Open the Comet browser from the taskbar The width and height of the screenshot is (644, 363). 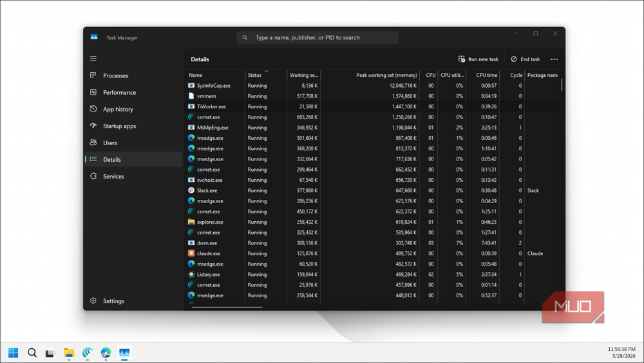coord(88,352)
